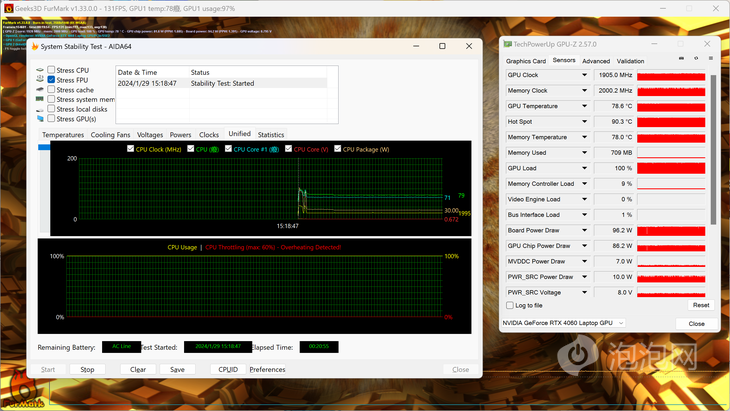
Task: Click the Save button in AIDA64
Action: 177,369
